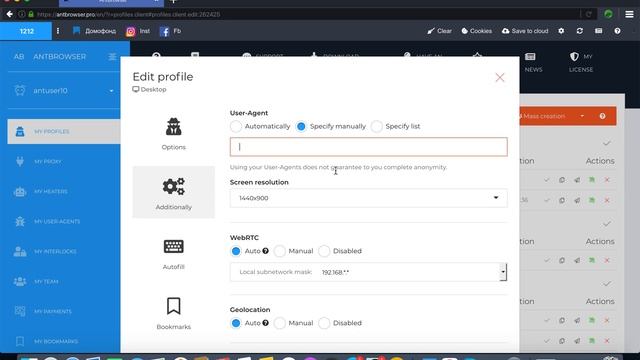The height and width of the screenshot is (360, 640).
Task: Go to My Profiles in the sidebar
Action: tap(64, 131)
